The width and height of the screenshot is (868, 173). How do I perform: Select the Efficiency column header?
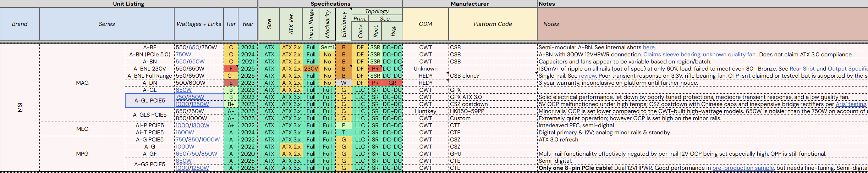[x=344, y=24]
